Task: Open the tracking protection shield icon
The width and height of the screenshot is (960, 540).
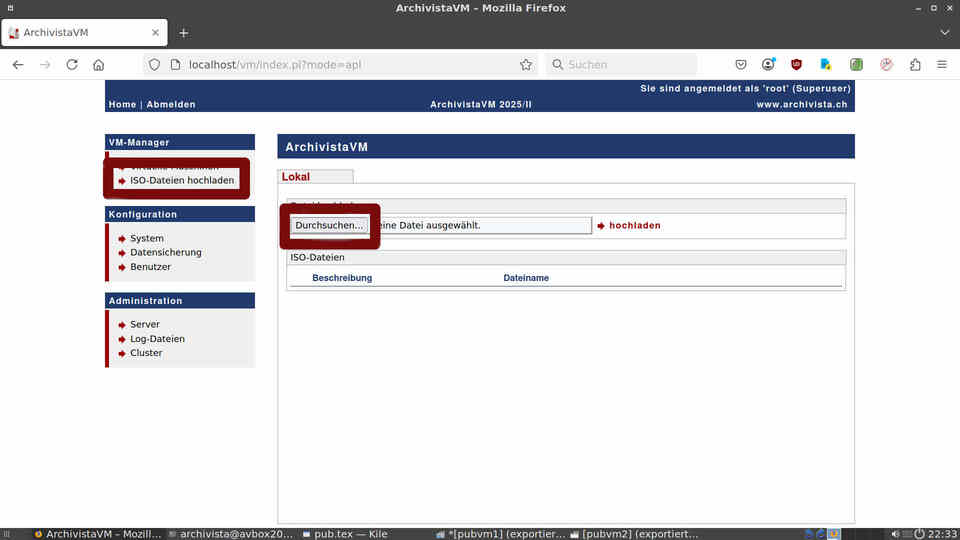Action: 154,64
